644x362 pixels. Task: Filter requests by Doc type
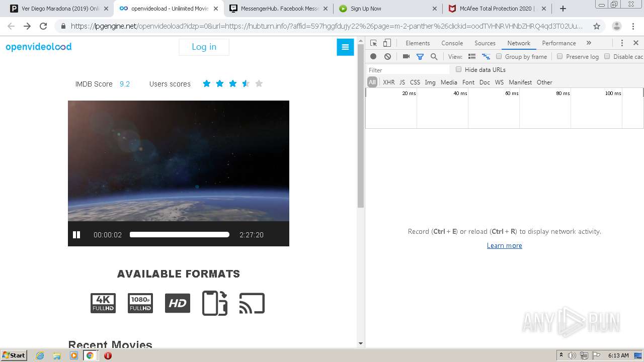pyautogui.click(x=485, y=82)
